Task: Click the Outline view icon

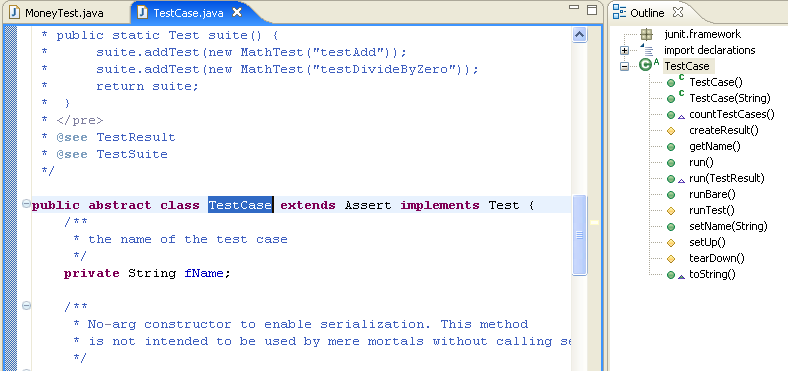Action: 620,13
